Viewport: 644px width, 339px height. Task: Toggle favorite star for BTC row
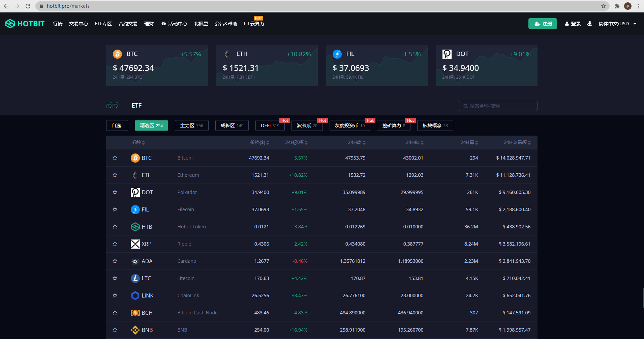115,158
